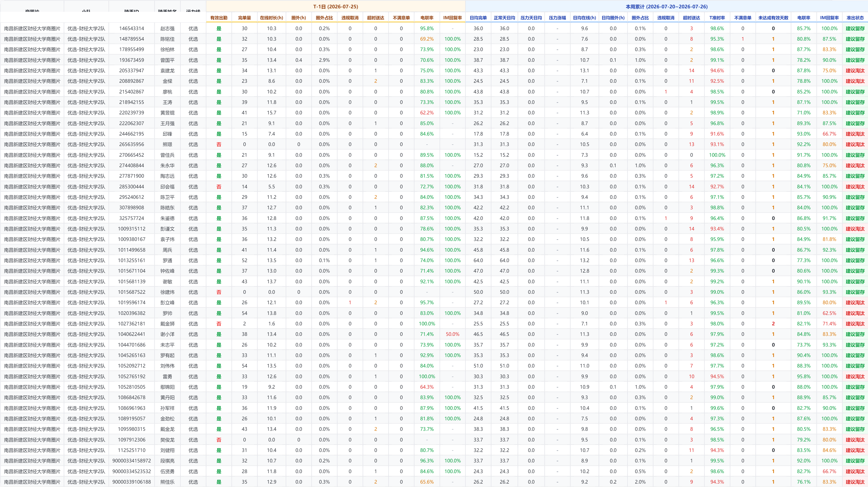This screenshot has width=868, height=487.
Task: Click 陈铭佳's 电联率 value 69.2%
Action: (427, 39)
